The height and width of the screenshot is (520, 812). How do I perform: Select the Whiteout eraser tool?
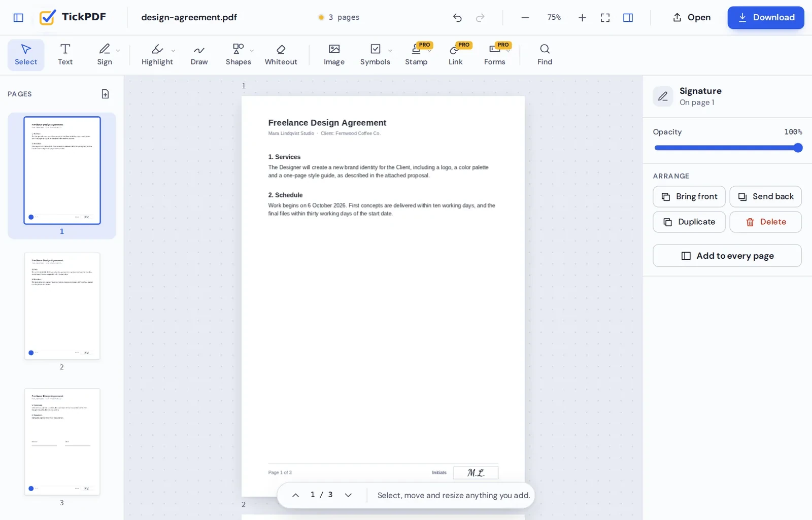(281, 55)
